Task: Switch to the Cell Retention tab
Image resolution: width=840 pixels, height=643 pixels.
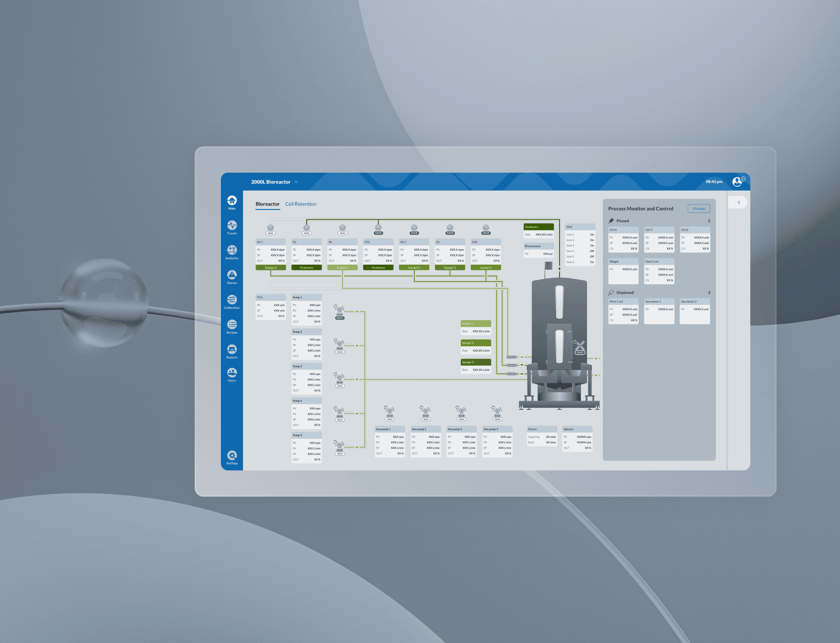Action: pyautogui.click(x=301, y=204)
